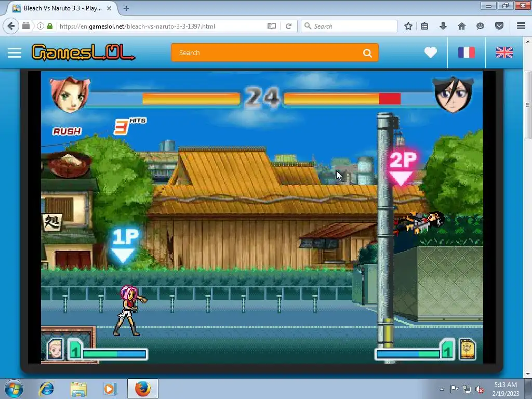Image resolution: width=532 pixels, height=399 pixels.
Task: Click the 3 HITS combo counter
Action: [129, 126]
